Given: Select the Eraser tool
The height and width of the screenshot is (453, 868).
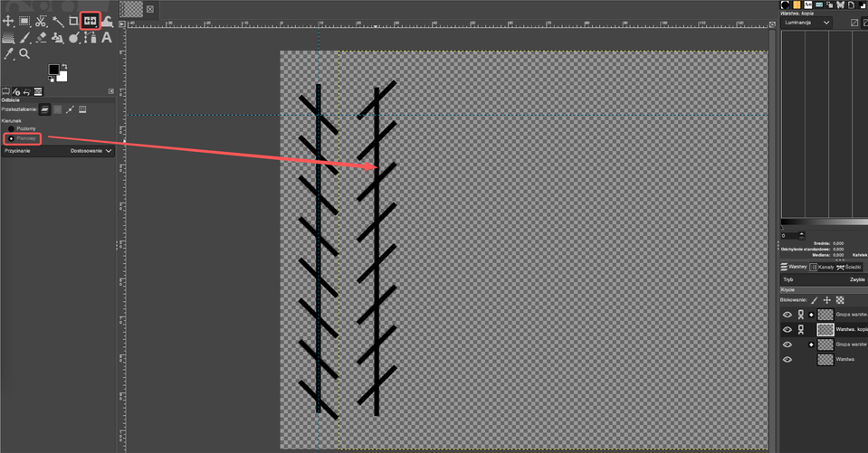Looking at the screenshot, I should pyautogui.click(x=41, y=38).
